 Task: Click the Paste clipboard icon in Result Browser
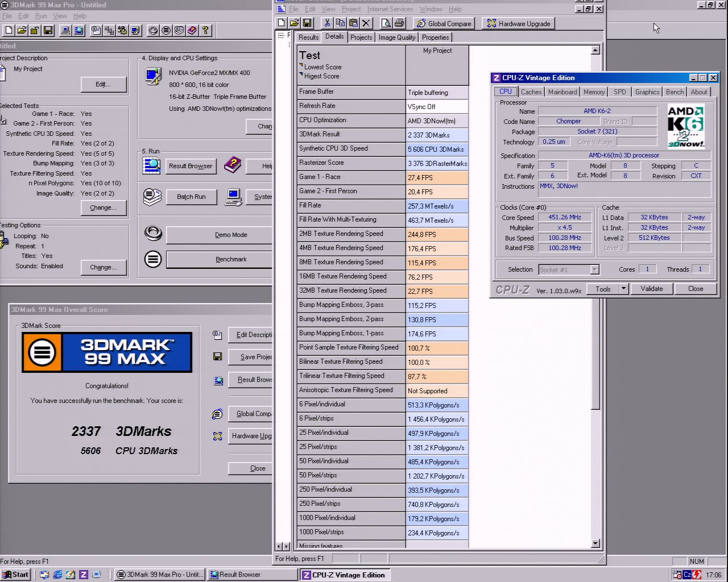(x=353, y=23)
